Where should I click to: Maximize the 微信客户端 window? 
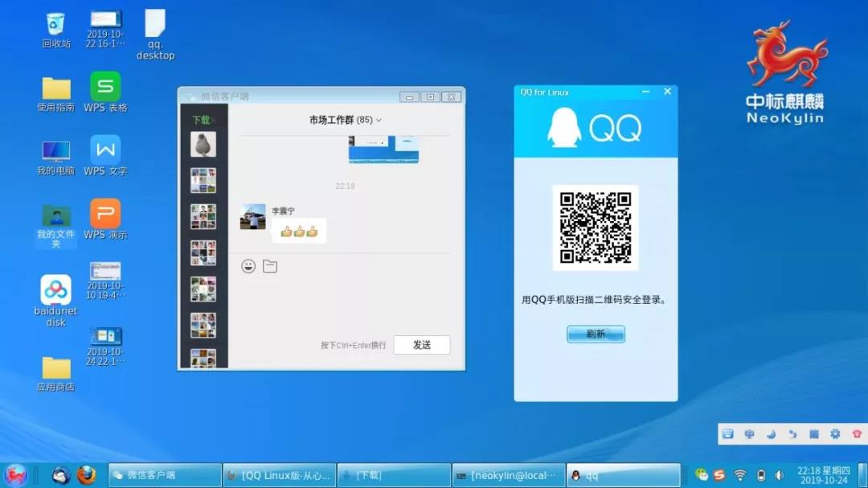(x=430, y=97)
